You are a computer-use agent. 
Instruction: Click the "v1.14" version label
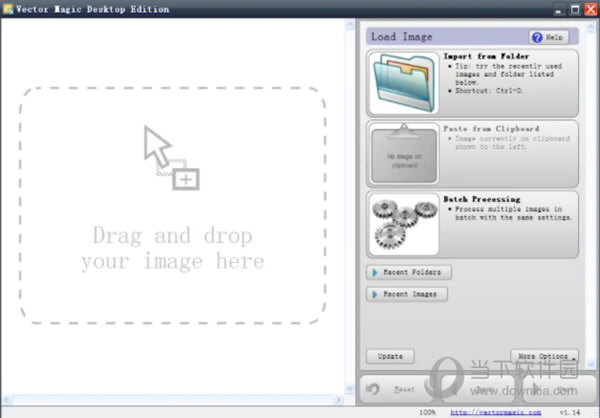coord(570,412)
